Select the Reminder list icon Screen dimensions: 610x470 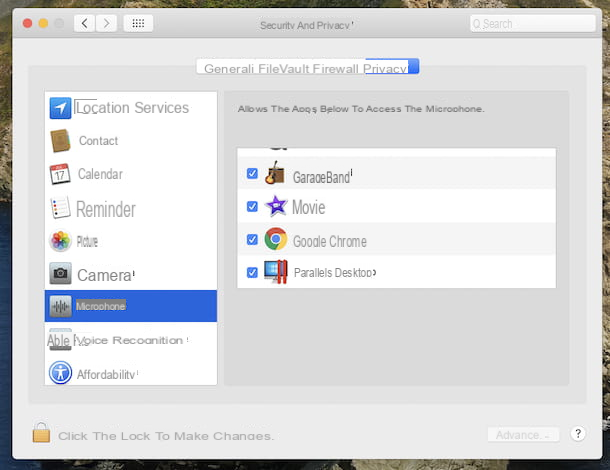60,207
